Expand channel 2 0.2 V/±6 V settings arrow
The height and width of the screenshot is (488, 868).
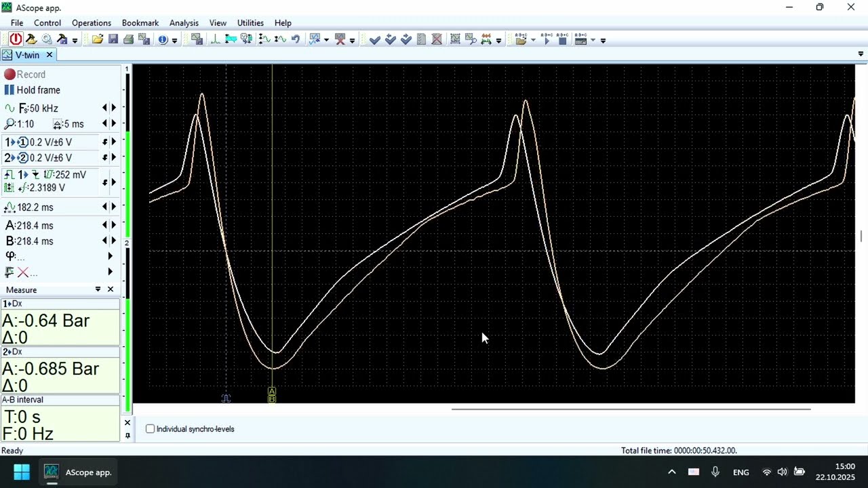click(114, 158)
